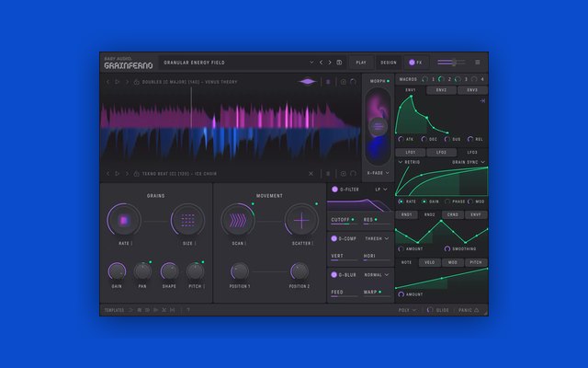Toggle the LFO Mod radio option
The height and width of the screenshot is (368, 588).
coord(470,201)
